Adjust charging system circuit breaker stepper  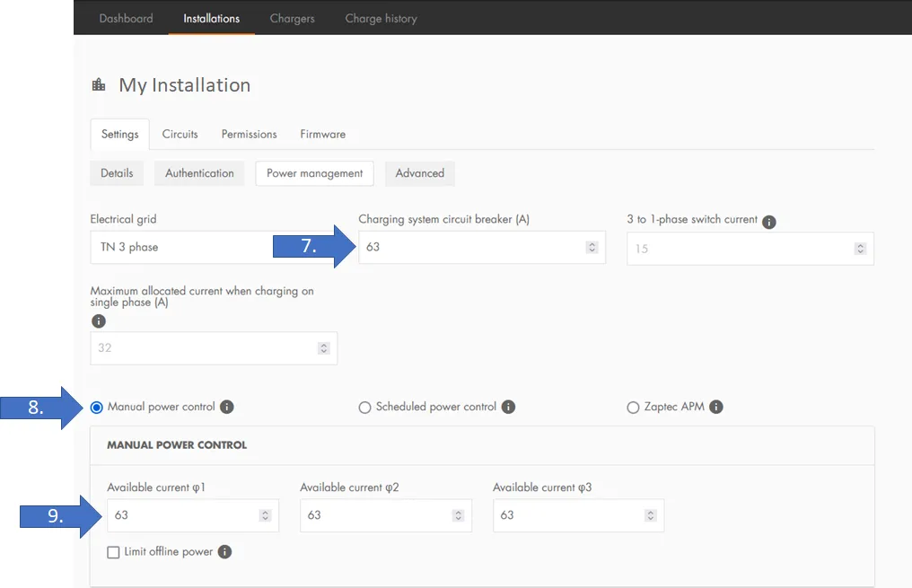tap(592, 247)
